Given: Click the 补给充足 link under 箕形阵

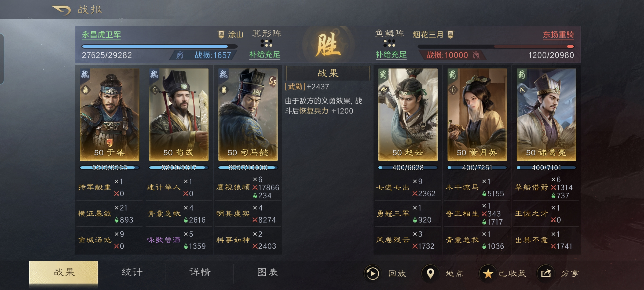Looking at the screenshot, I should 265,55.
